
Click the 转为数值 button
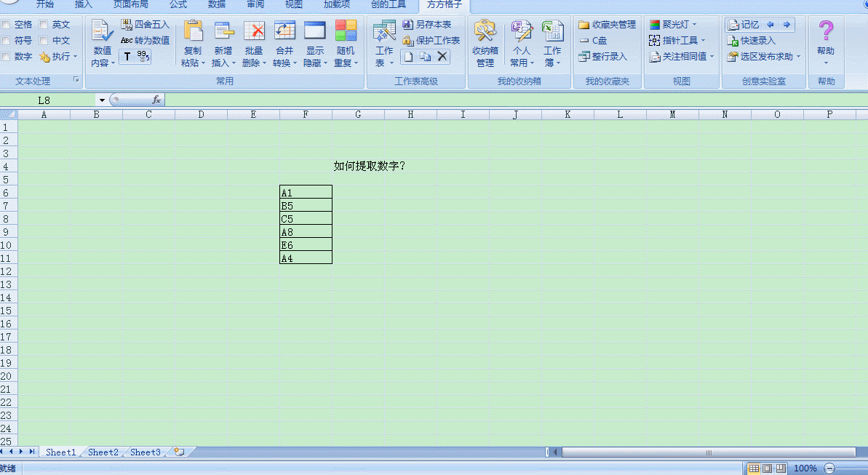(x=145, y=41)
